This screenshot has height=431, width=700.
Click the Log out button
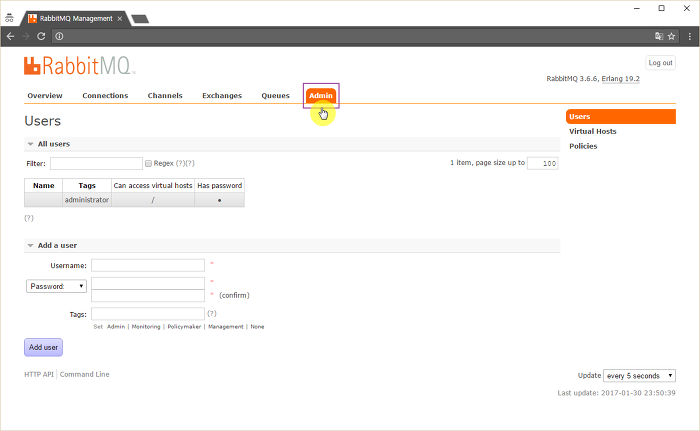(x=660, y=63)
